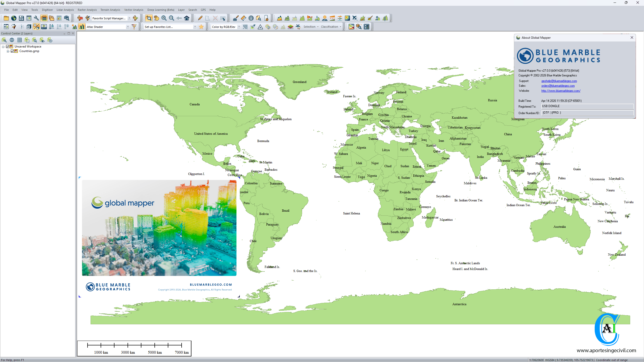Click the toggle layer visibility eye icon

(x=42, y=40)
